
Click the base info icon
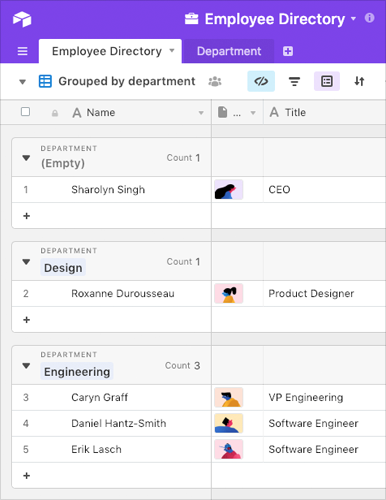[x=369, y=18]
